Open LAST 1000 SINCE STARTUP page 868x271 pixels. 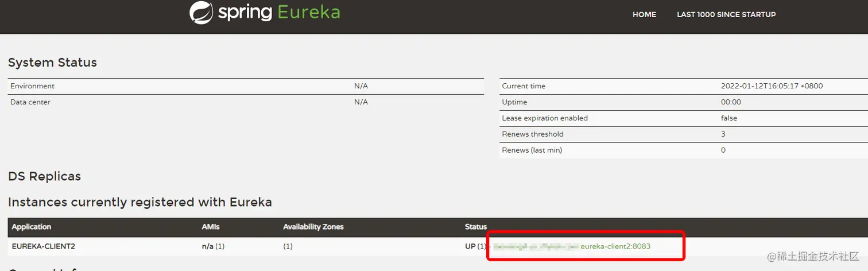726,14
